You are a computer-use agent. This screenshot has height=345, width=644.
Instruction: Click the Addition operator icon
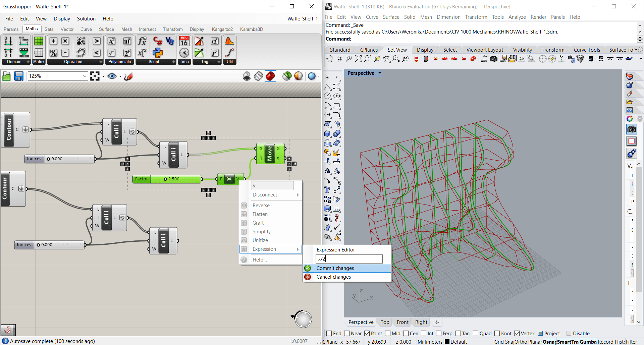53,41
